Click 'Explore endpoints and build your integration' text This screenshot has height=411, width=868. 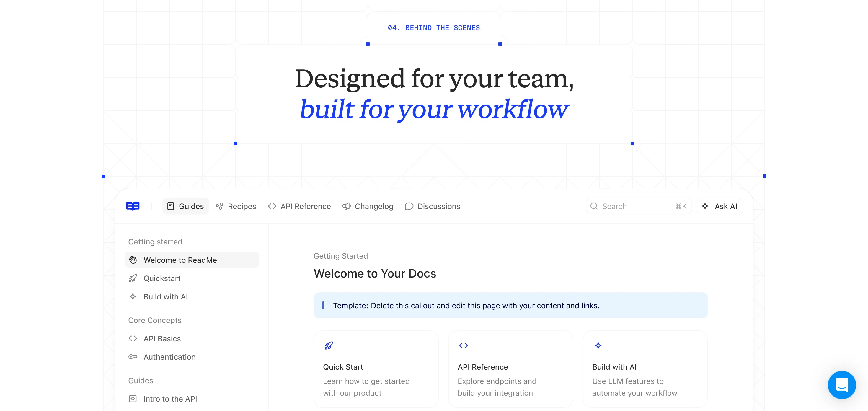pyautogui.click(x=497, y=387)
